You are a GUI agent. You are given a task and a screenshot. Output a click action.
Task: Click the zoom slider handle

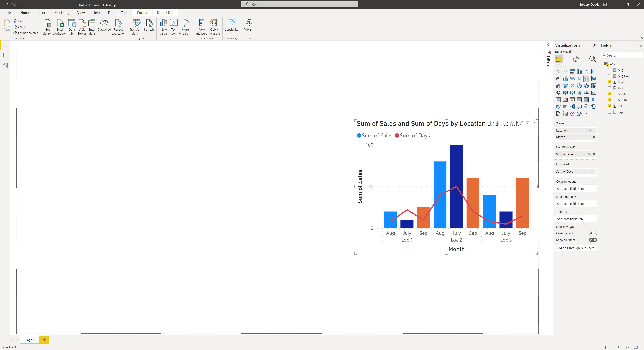[x=606, y=347]
